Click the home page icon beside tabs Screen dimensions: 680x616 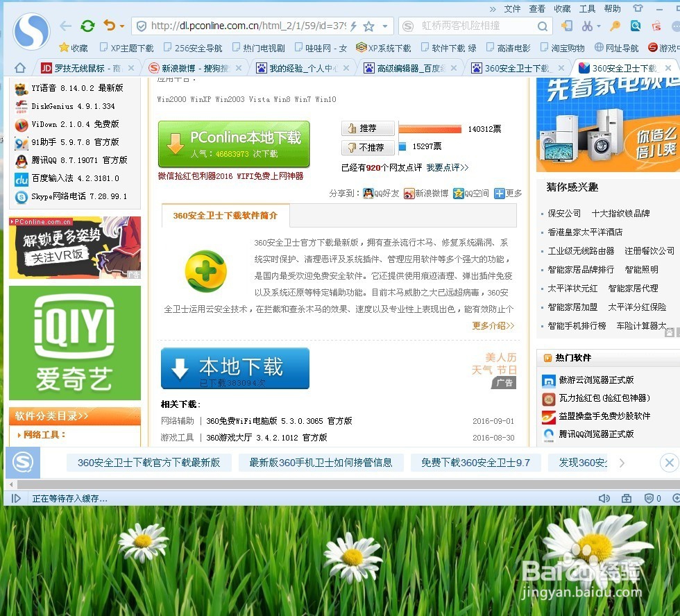pos(20,68)
